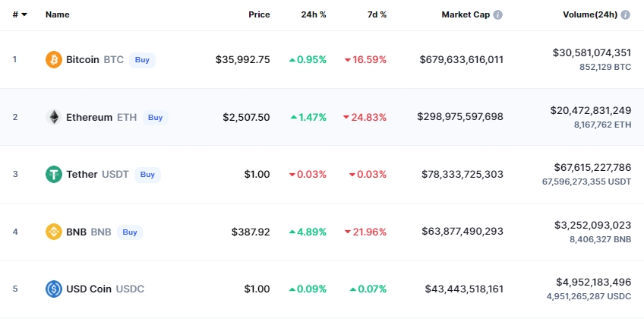The image size is (644, 319).
Task: Open Ethereum 24h volume $20,472,831,249
Action: 590,110
